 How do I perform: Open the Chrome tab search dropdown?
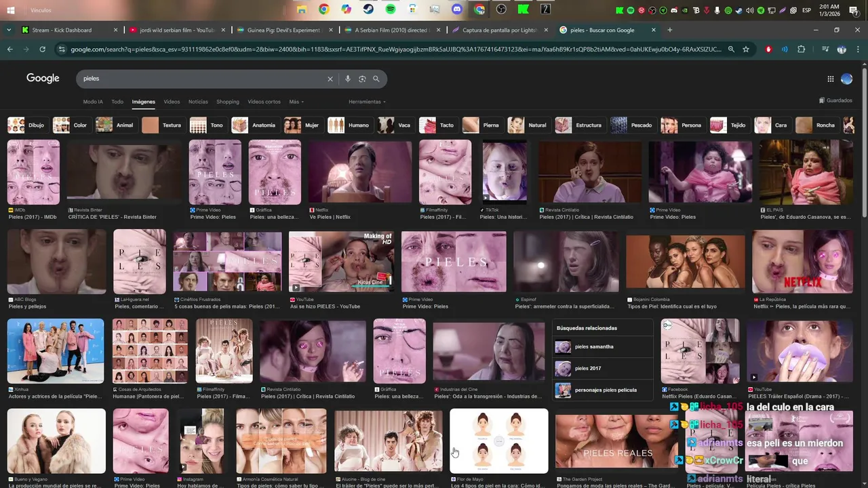pyautogui.click(x=9, y=30)
